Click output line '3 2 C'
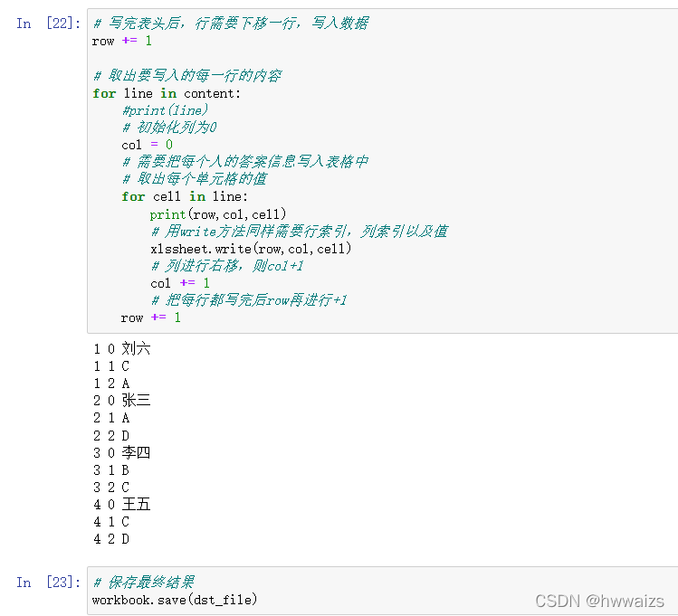This screenshot has height=616, width=678. [111, 488]
